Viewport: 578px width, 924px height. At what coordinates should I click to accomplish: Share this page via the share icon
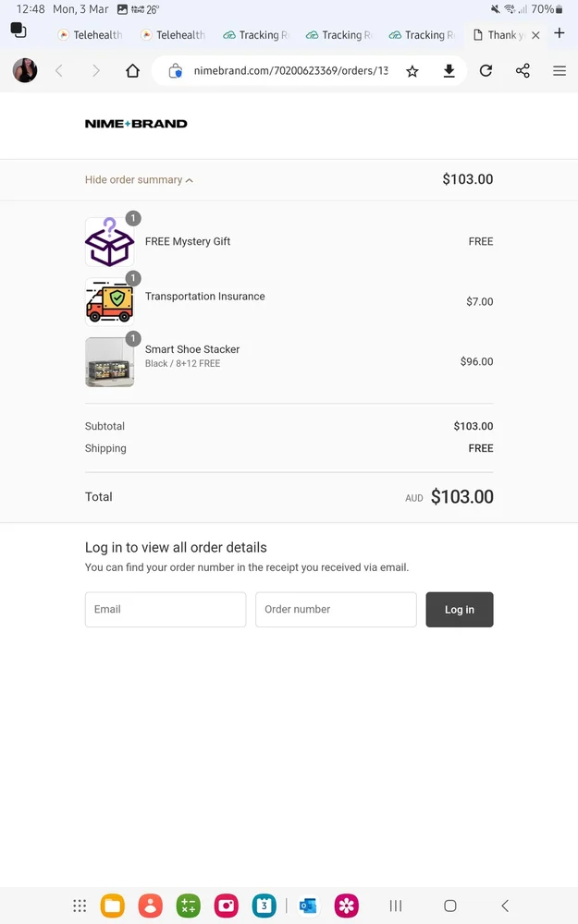tap(523, 71)
